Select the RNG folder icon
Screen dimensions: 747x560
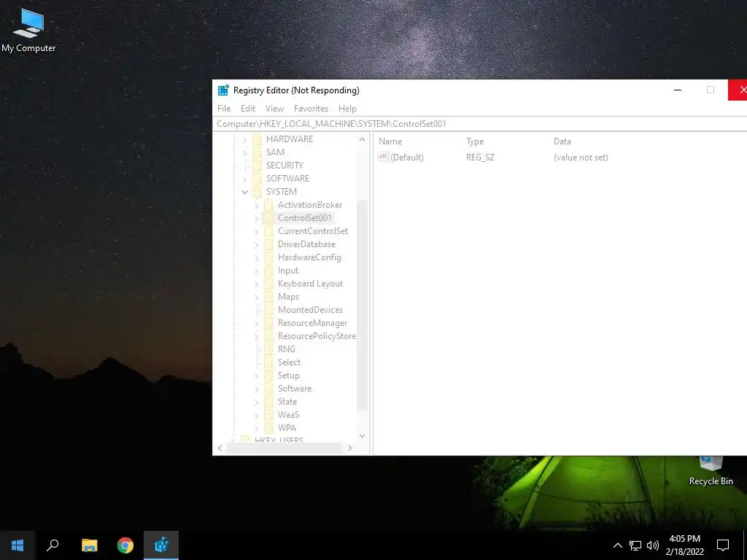[x=269, y=349]
